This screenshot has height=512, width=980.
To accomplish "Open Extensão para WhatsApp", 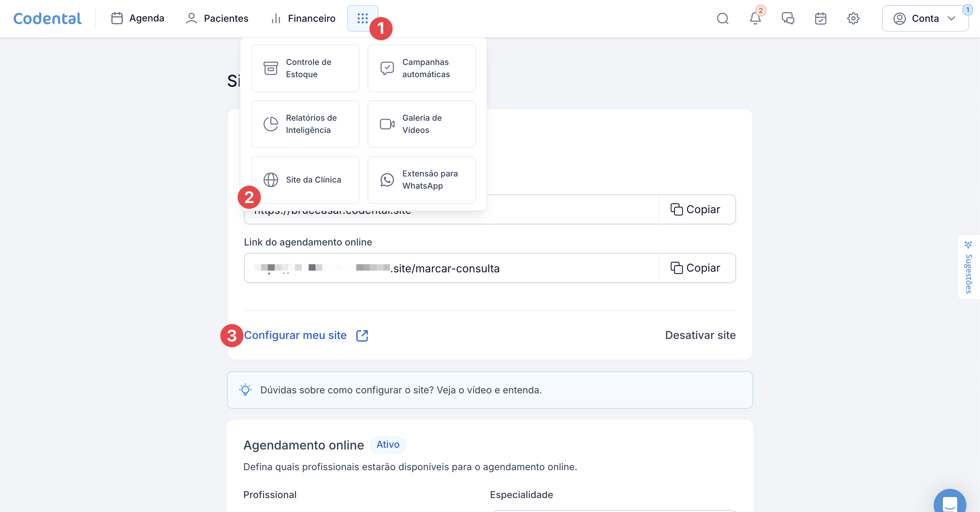I will pos(422,180).
